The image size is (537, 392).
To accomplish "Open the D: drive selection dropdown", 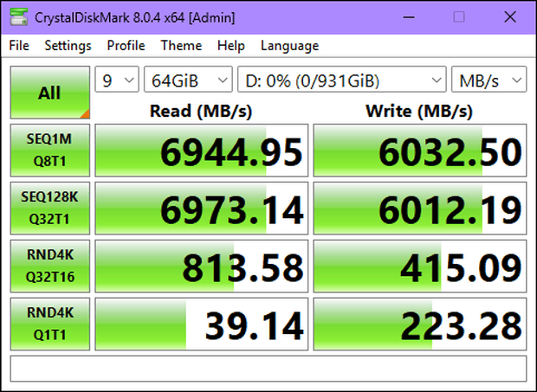I will pos(342,80).
